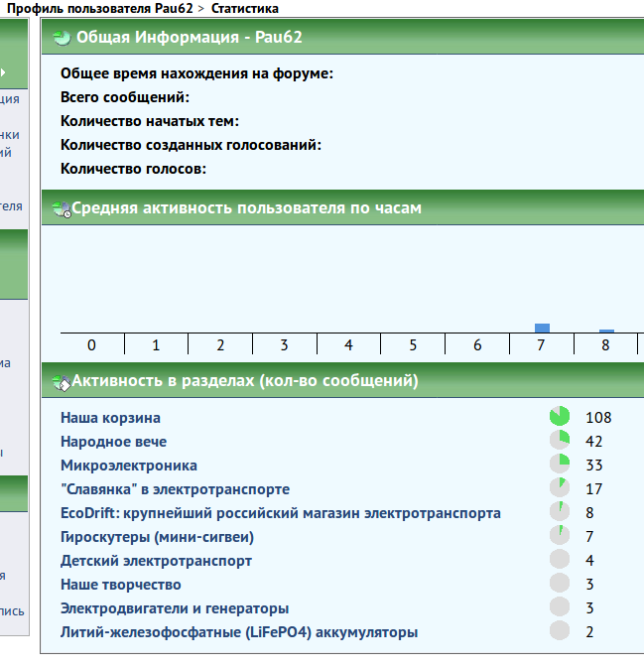Go to the Народное вече section
This screenshot has width=644, height=668.
coord(113,442)
